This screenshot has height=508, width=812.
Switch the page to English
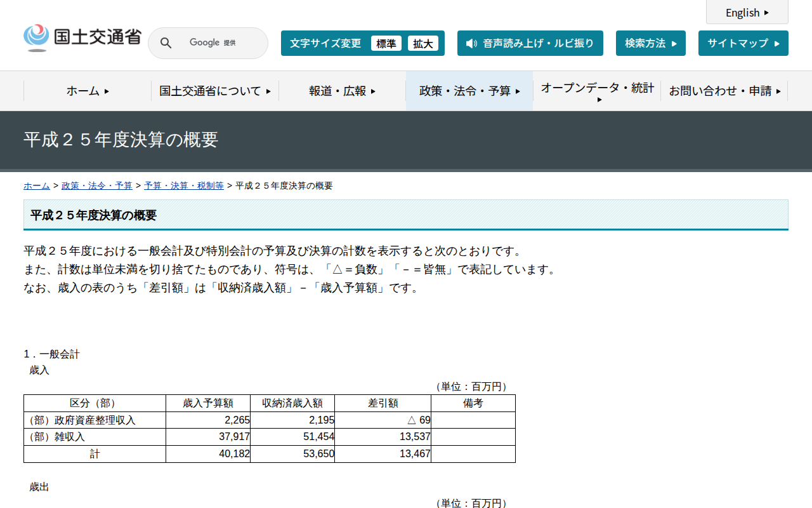pyautogui.click(x=747, y=12)
